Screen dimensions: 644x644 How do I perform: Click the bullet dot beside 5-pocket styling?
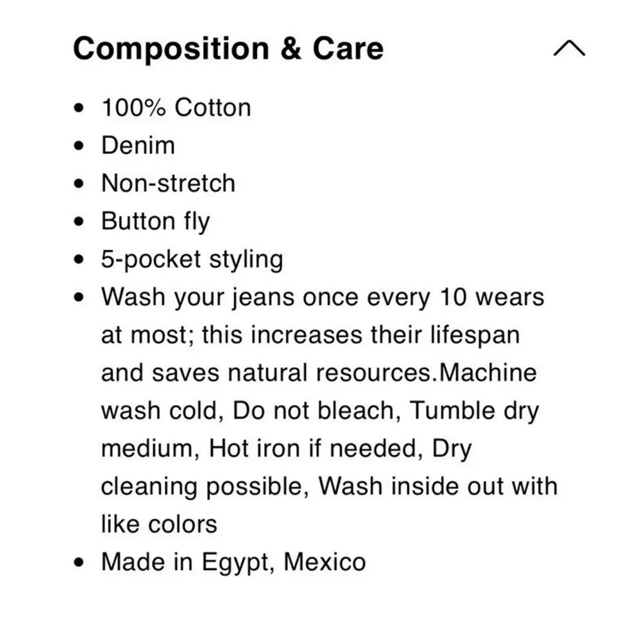coord(79,259)
